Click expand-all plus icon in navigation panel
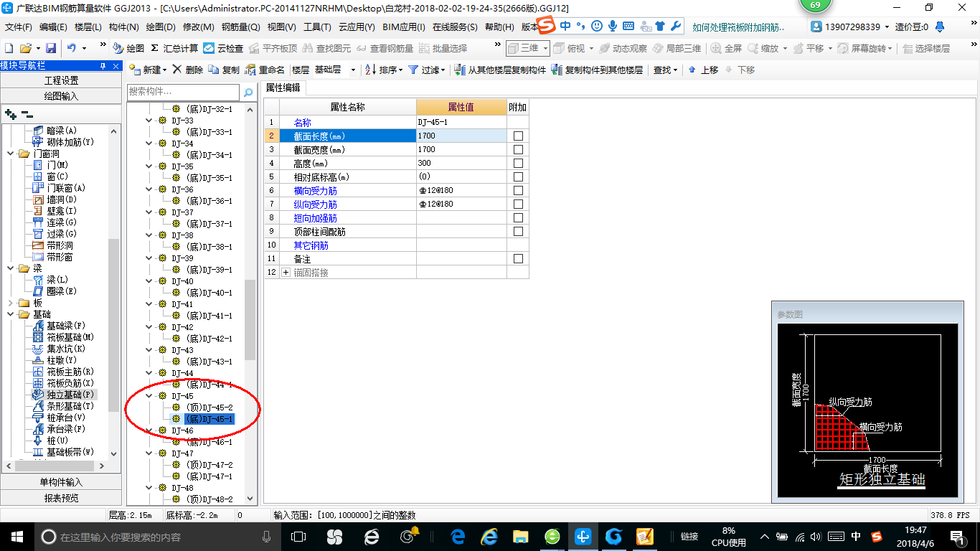 click(x=11, y=113)
